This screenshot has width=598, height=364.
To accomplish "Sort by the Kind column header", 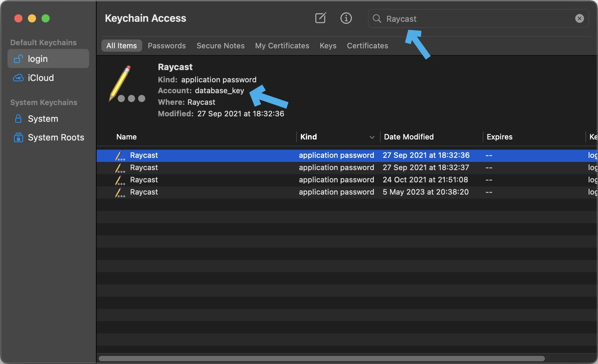I will coord(309,137).
